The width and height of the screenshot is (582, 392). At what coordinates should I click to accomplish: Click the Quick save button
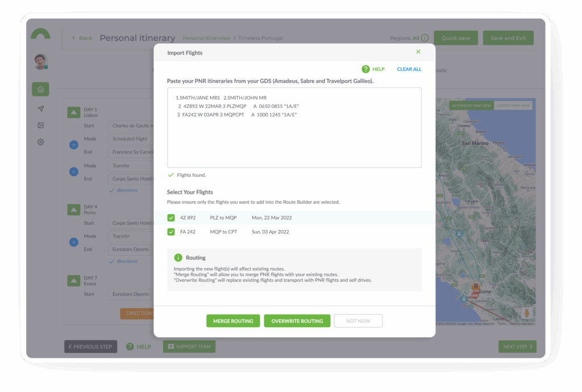click(456, 38)
